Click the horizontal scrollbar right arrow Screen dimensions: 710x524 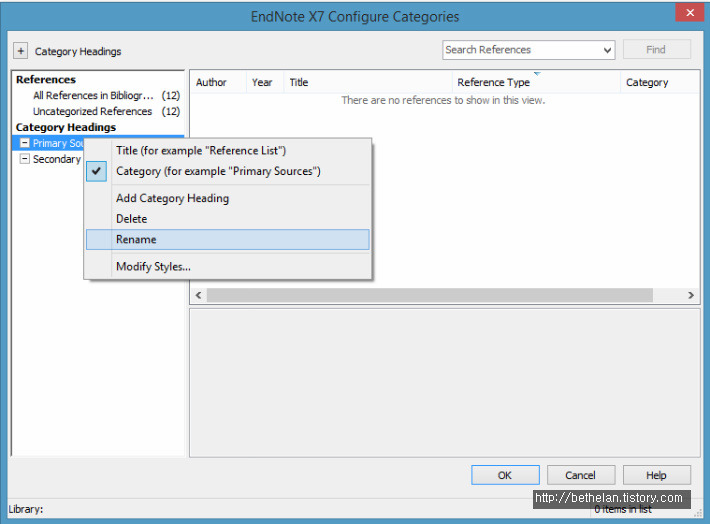coord(691,295)
